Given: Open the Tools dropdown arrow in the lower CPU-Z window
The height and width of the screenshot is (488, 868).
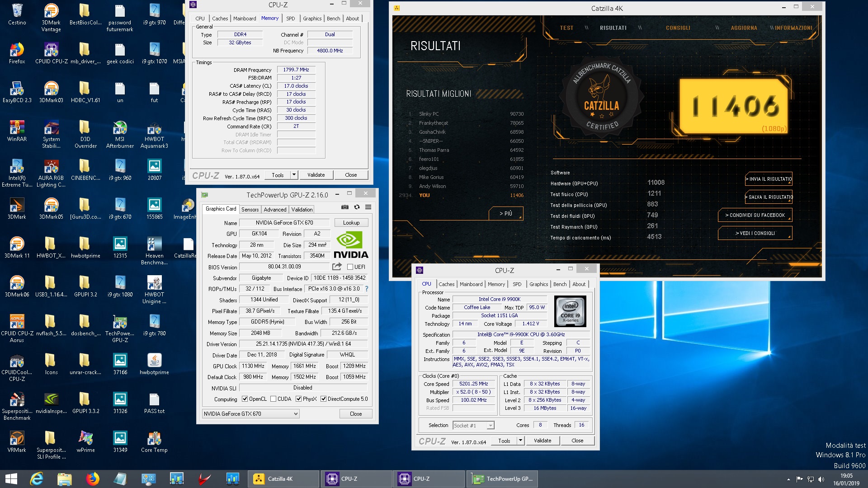Looking at the screenshot, I should [x=520, y=441].
